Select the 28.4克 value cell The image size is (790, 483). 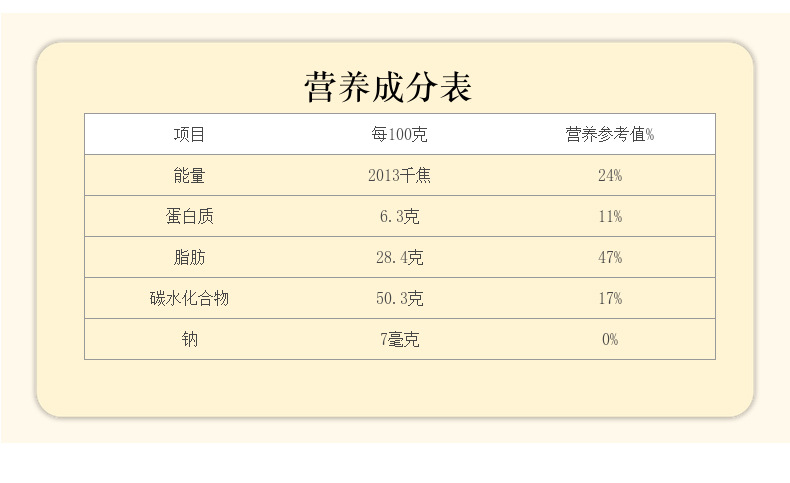(399, 258)
